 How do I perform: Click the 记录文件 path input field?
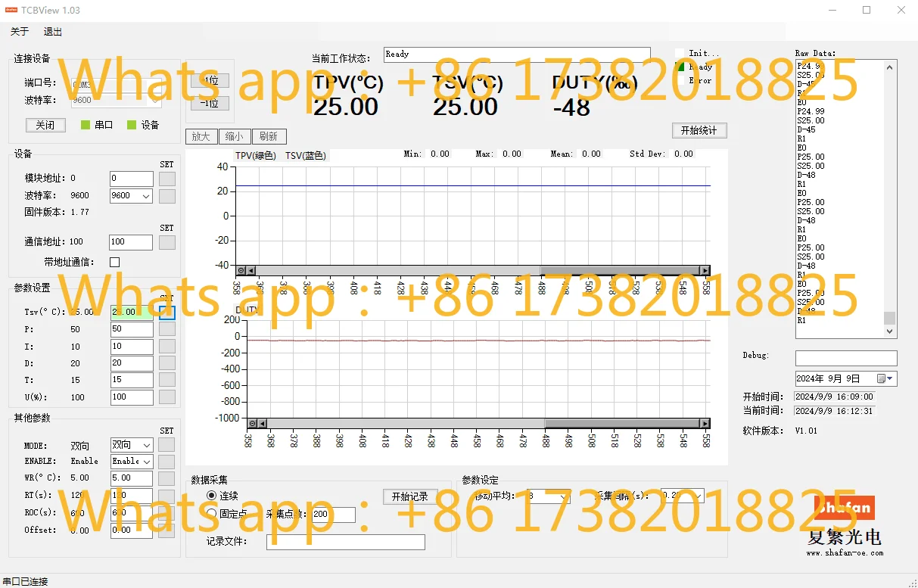click(345, 542)
